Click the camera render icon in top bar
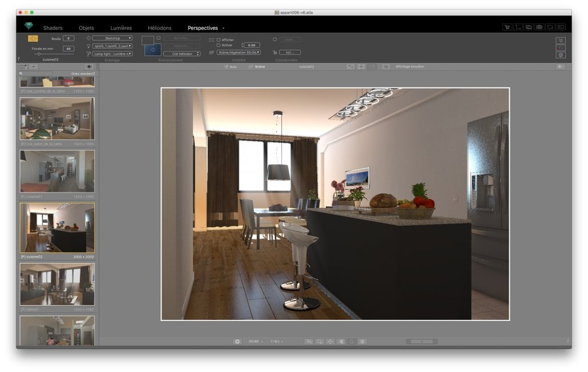The image size is (588, 372). click(x=539, y=27)
